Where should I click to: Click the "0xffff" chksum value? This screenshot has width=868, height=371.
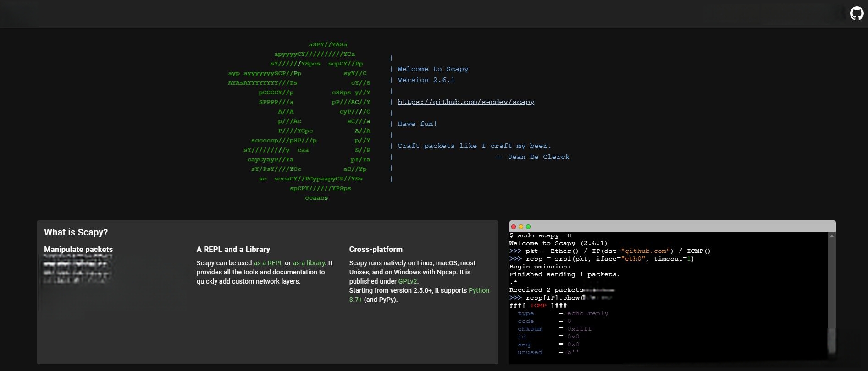click(580, 329)
